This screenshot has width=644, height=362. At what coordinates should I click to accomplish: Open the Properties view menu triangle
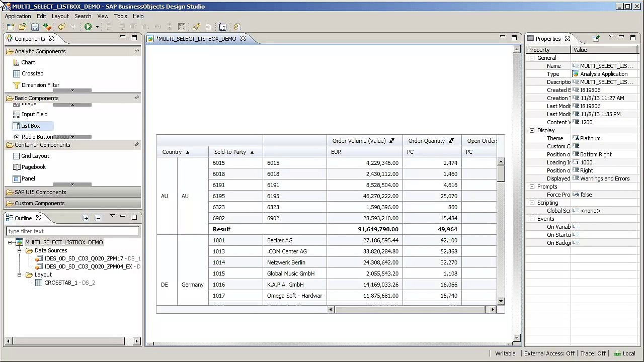(x=611, y=37)
